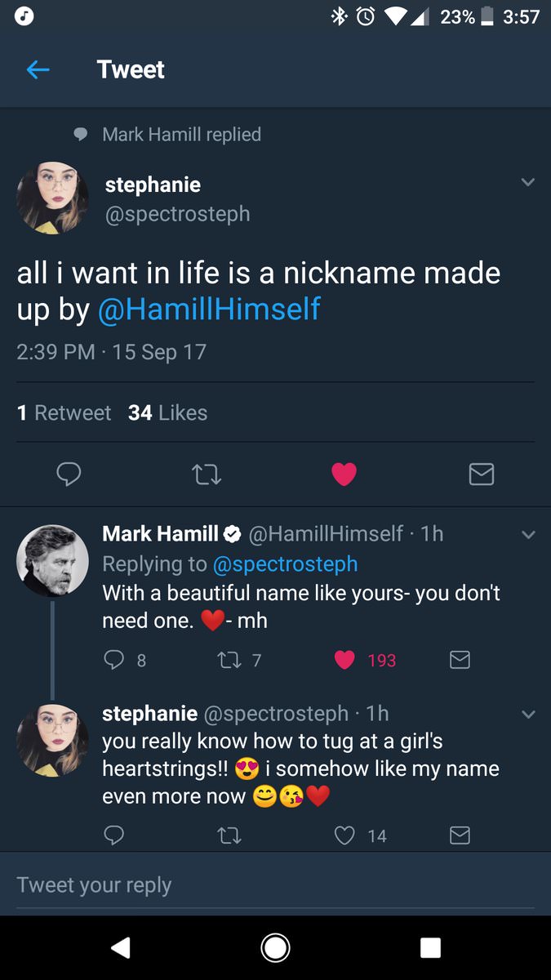The height and width of the screenshot is (980, 551).
Task: Unlike the main tweet red heart
Action: click(x=344, y=474)
